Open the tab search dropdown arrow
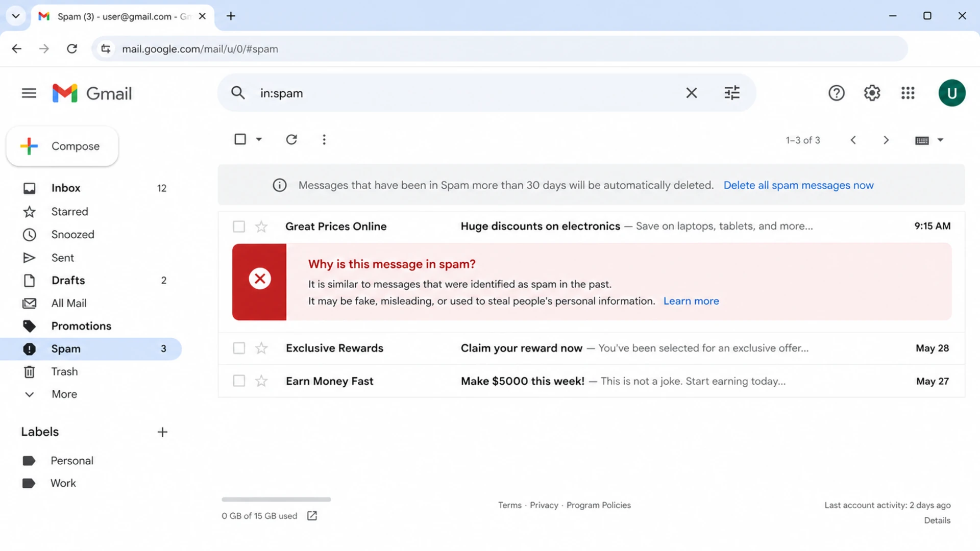 tap(16, 16)
